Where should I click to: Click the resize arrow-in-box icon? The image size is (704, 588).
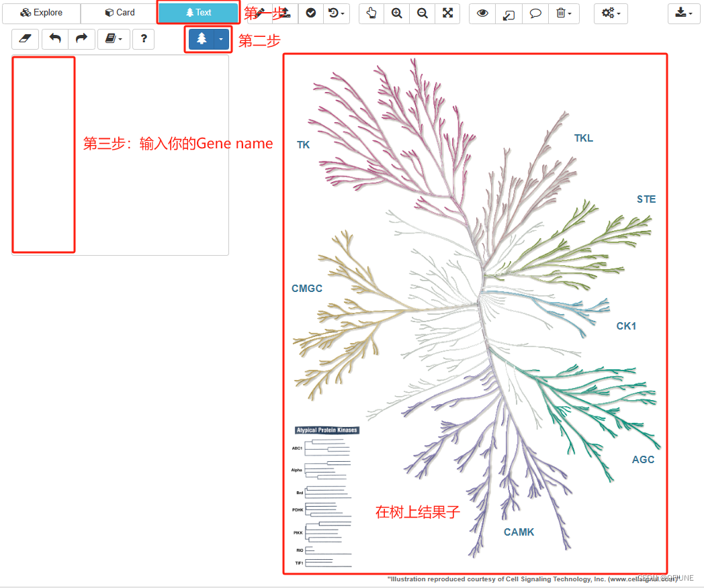point(509,13)
